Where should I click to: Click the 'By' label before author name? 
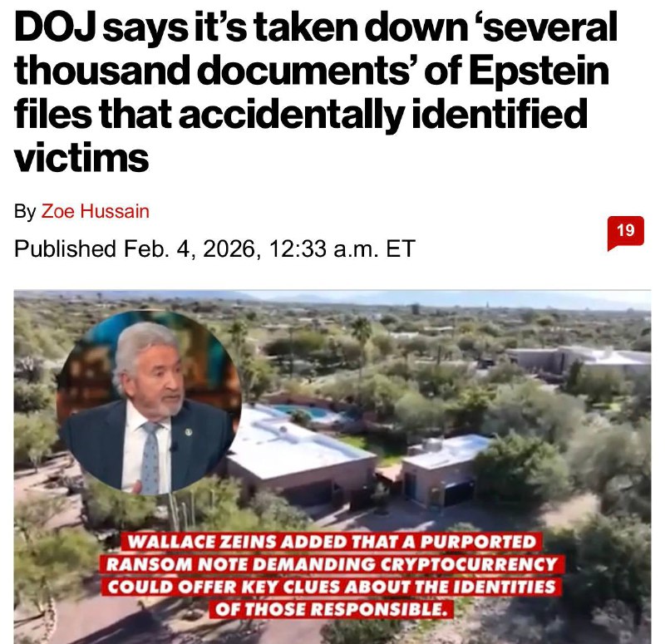(x=25, y=212)
